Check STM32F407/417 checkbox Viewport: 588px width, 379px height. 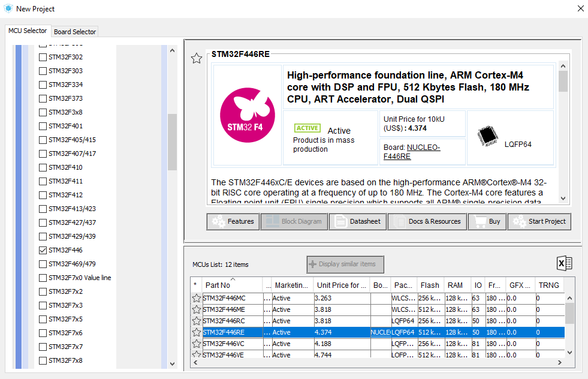(x=43, y=154)
